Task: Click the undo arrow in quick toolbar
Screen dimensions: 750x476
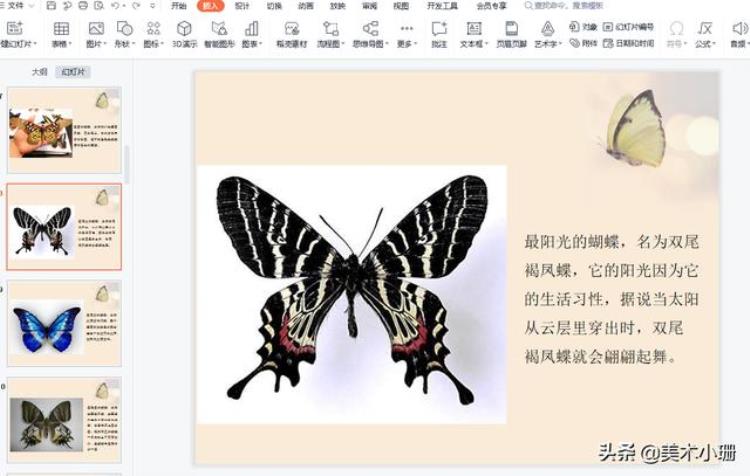Action: click(117, 6)
